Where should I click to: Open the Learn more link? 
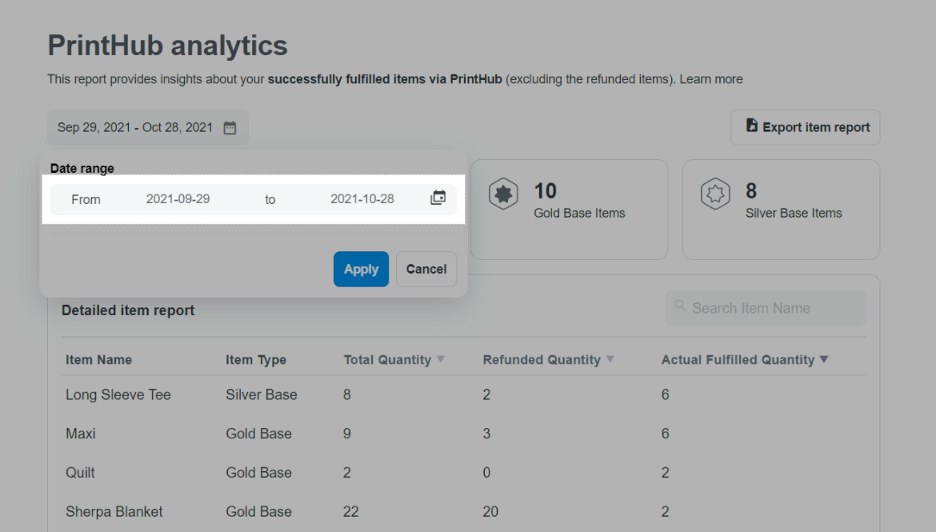711,79
